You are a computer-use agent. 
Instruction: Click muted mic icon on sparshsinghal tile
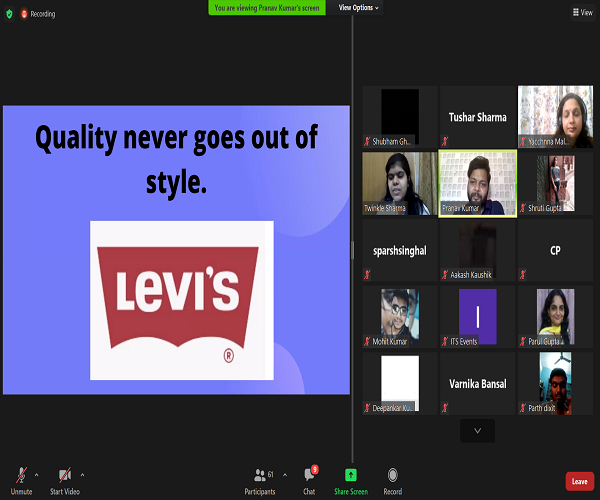pos(367,274)
